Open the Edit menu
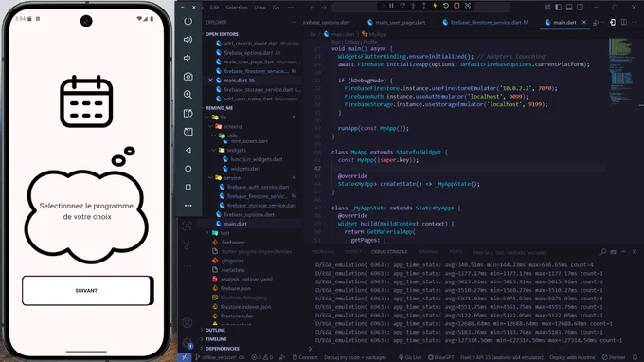This screenshot has width=644, height=362. (x=214, y=8)
